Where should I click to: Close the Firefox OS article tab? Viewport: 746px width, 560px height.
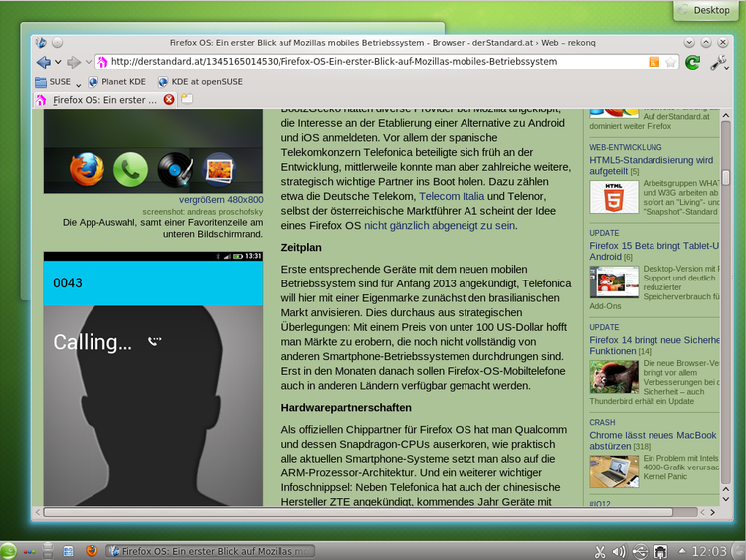(169, 99)
